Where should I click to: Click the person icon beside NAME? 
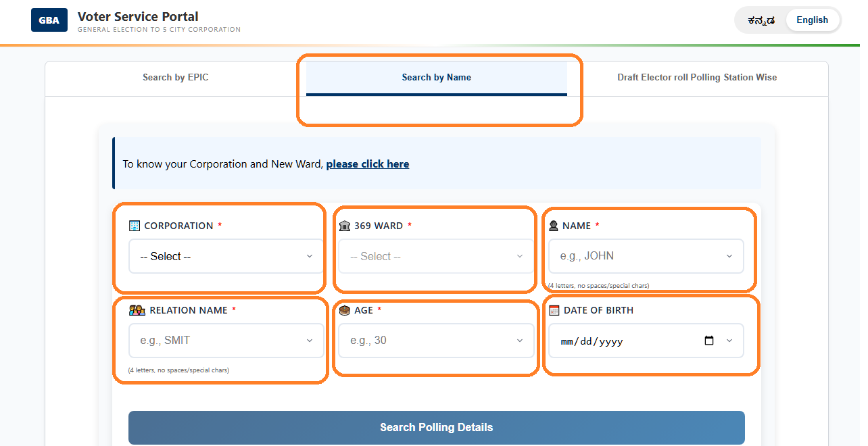point(555,225)
